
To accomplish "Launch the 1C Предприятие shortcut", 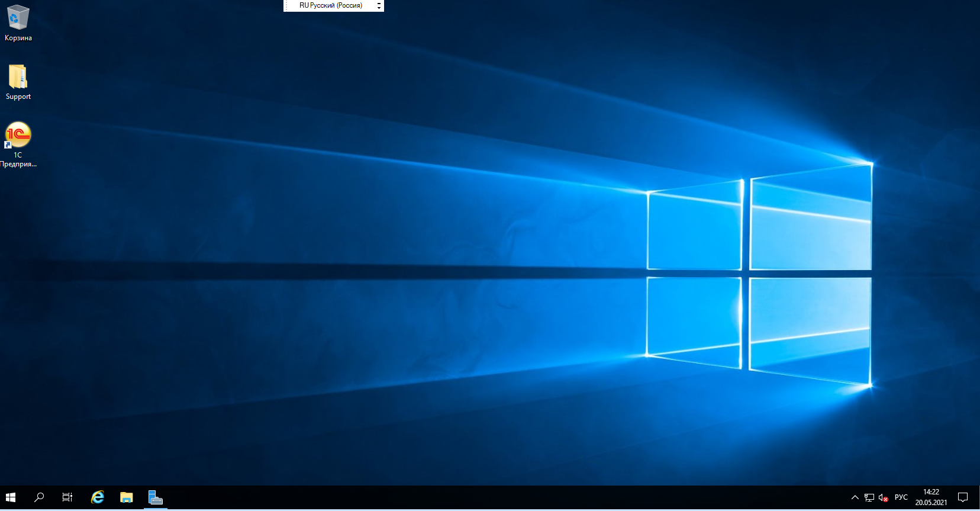I will 18,145.
